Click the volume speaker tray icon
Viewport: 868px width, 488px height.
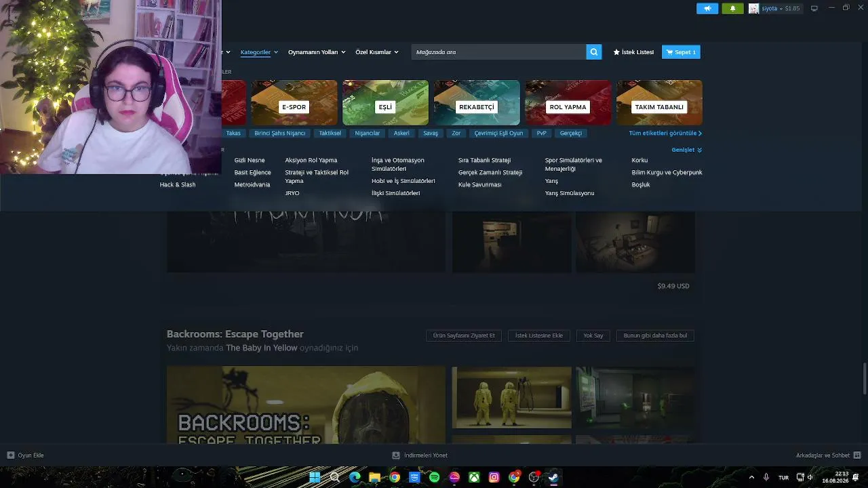tap(810, 477)
